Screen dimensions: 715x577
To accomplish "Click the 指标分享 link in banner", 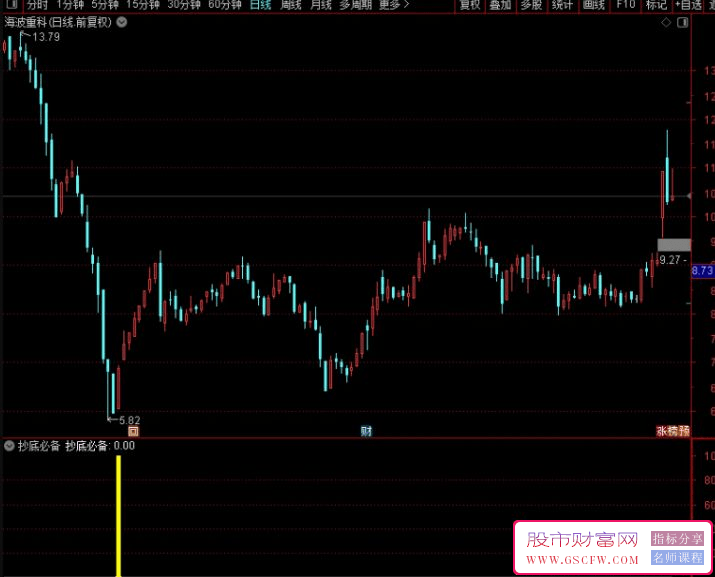I will pos(677,539).
